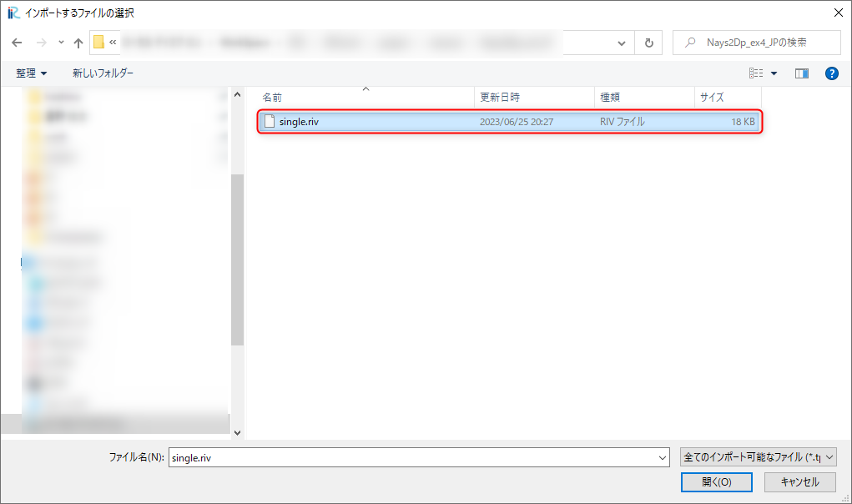Image resolution: width=852 pixels, height=504 pixels.
Task: Open recent locations dropdown arrow
Action: 61,43
